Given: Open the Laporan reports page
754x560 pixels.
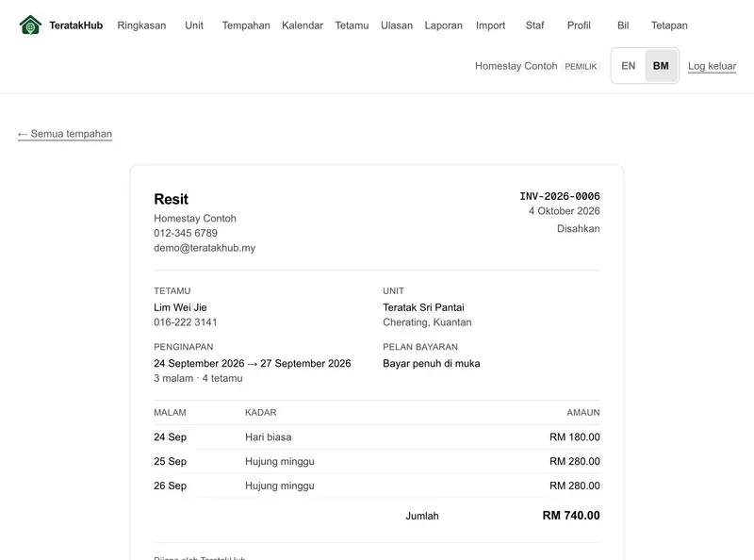Looking at the screenshot, I should (443, 25).
